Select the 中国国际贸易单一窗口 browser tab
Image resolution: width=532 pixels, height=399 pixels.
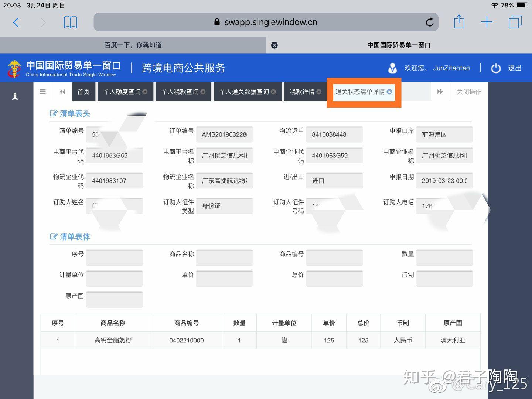point(399,45)
